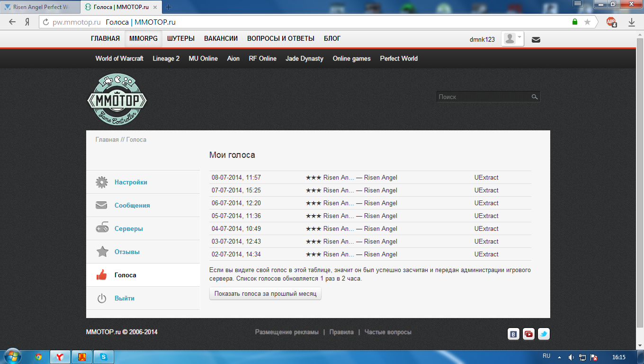This screenshot has height=364, width=644.
Task: Click the Настройки gear icon
Action: tap(102, 182)
